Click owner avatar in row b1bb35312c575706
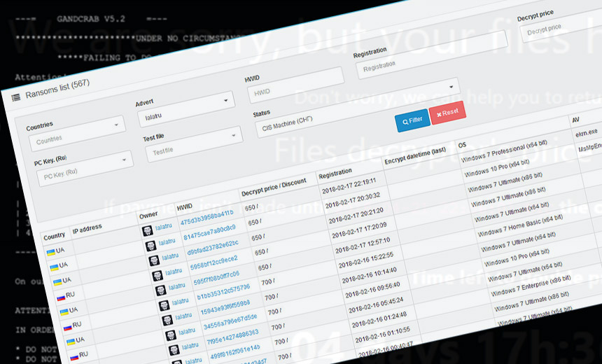 coord(164,305)
